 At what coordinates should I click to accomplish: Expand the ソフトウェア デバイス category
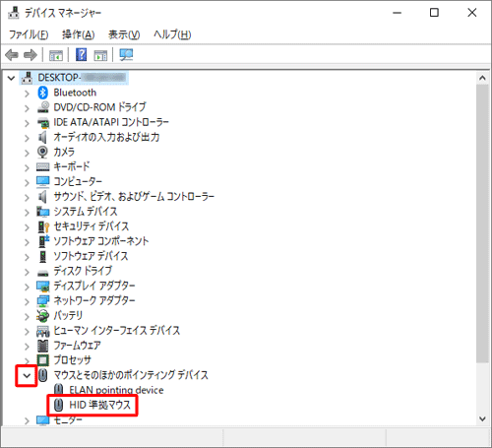pos(27,257)
